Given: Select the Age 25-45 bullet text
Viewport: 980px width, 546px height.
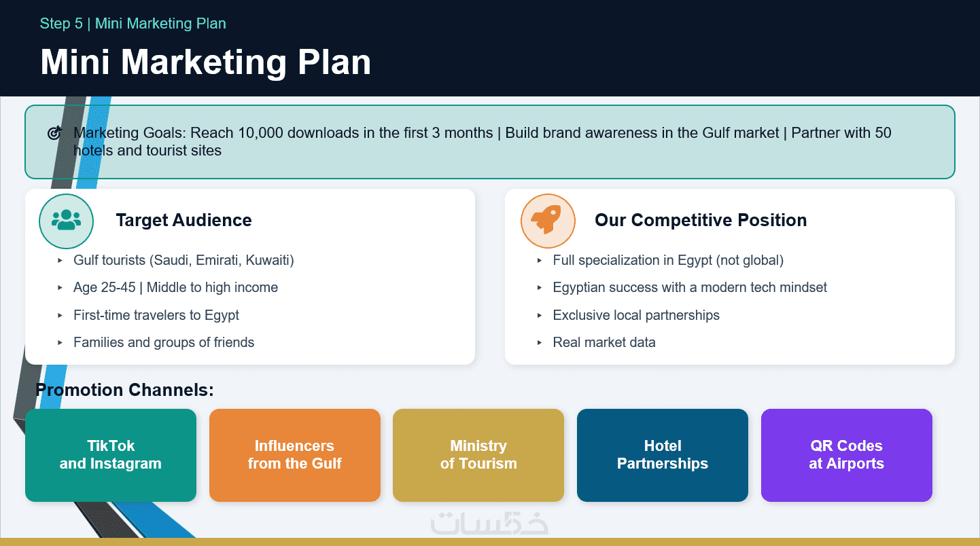Looking at the screenshot, I should pyautogui.click(x=176, y=287).
